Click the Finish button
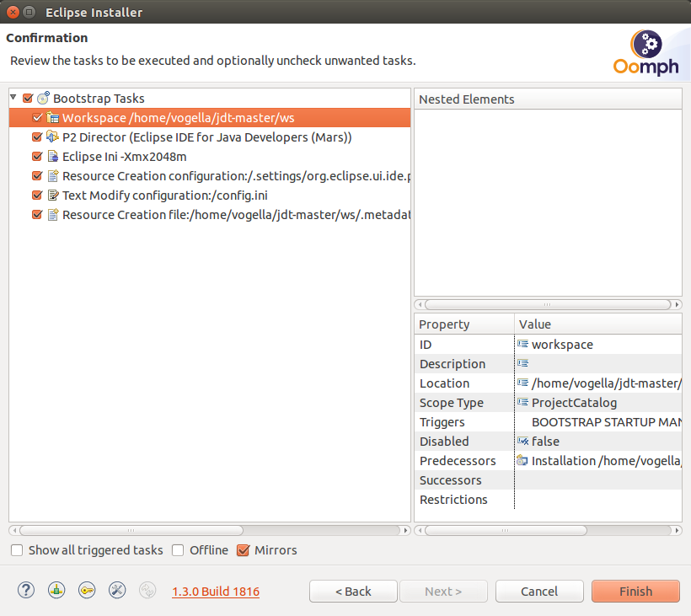Screen dimensions: 691x616 click(635, 591)
